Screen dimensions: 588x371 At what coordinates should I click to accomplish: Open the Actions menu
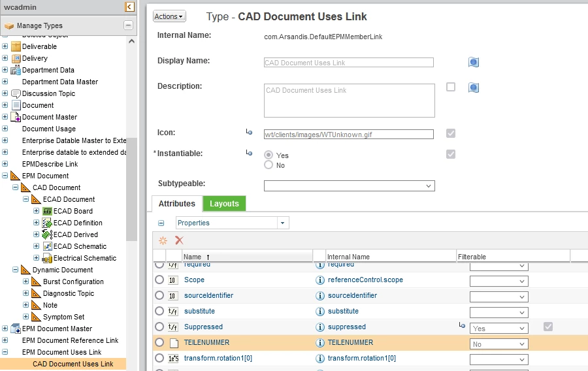coord(169,16)
